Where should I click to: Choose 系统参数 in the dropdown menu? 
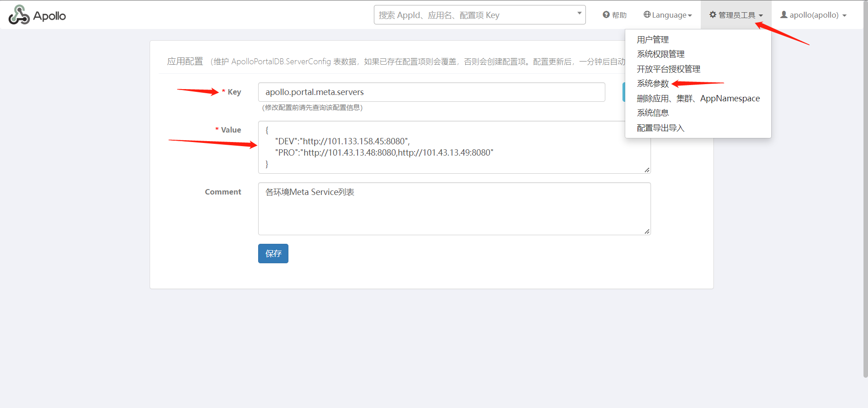(652, 84)
